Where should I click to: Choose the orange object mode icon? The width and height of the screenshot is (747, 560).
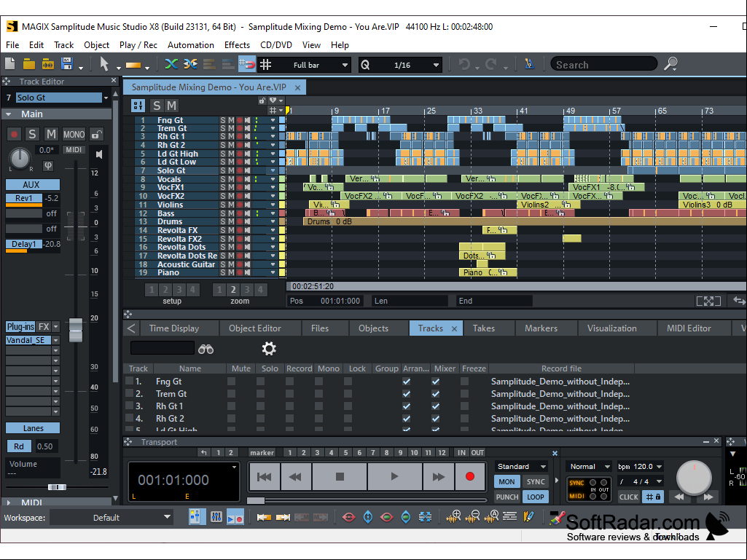(133, 65)
